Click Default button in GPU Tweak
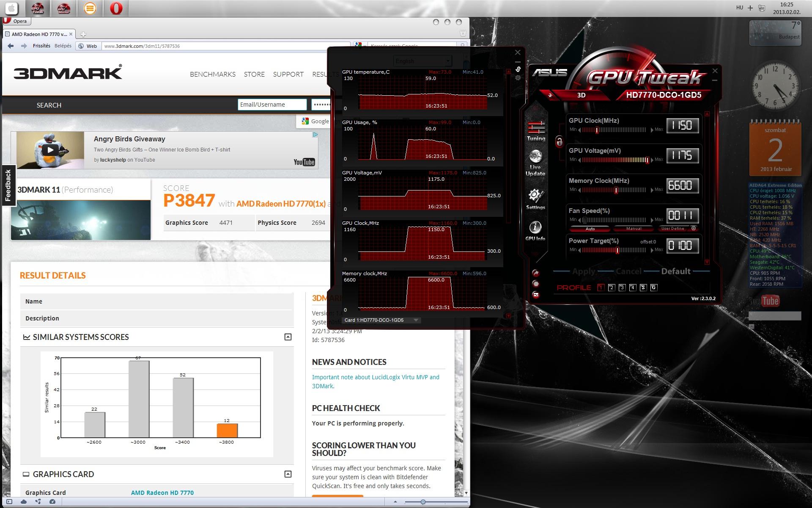Viewport: 812px width, 508px height. [676, 271]
